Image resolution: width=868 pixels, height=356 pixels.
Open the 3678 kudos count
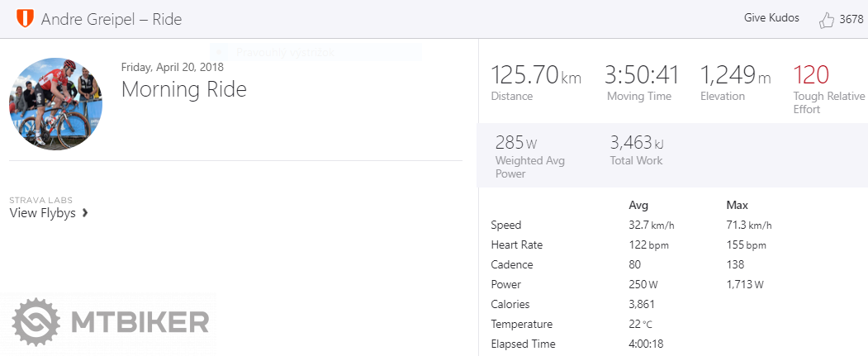click(851, 20)
